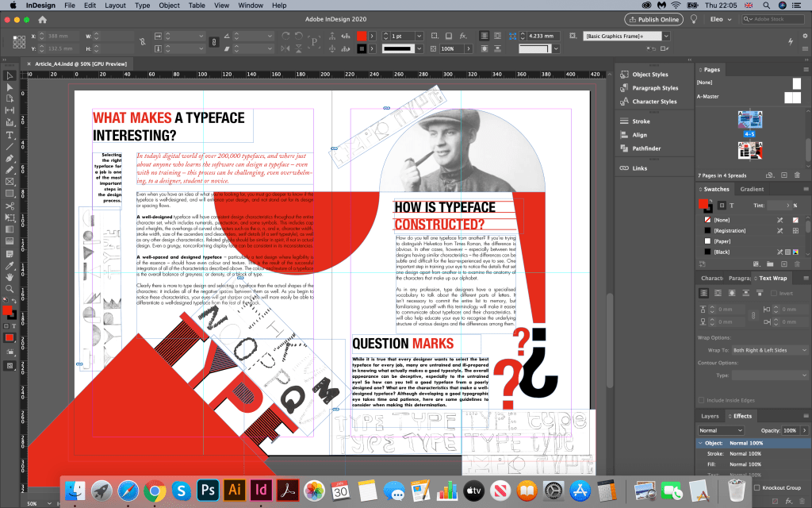Image resolution: width=812 pixels, height=508 pixels.
Task: Select the Line tool
Action: (x=10, y=146)
